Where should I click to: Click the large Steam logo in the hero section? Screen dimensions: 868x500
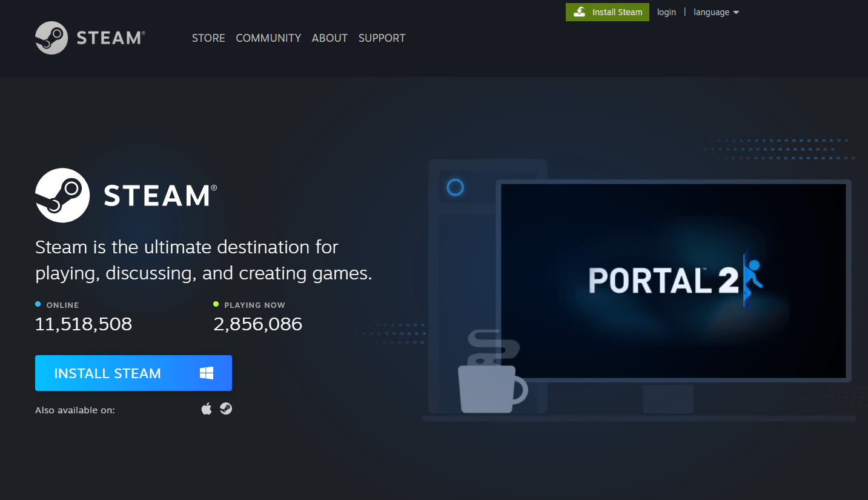(126, 195)
